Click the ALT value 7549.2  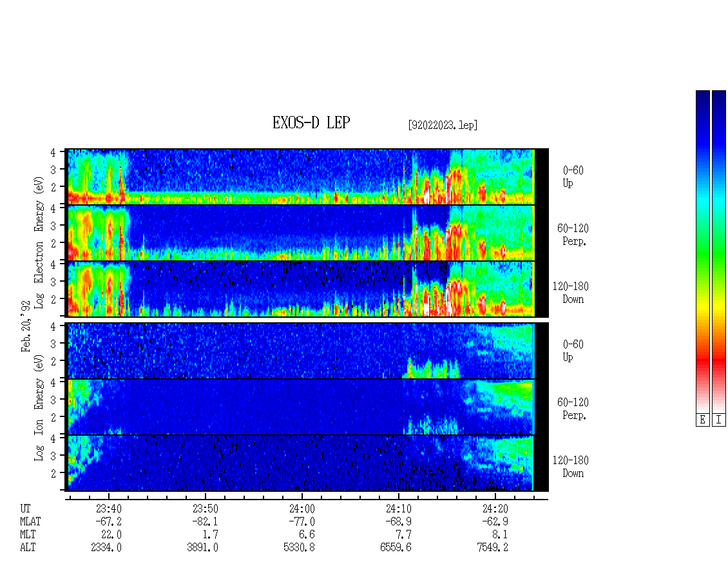[x=493, y=548]
